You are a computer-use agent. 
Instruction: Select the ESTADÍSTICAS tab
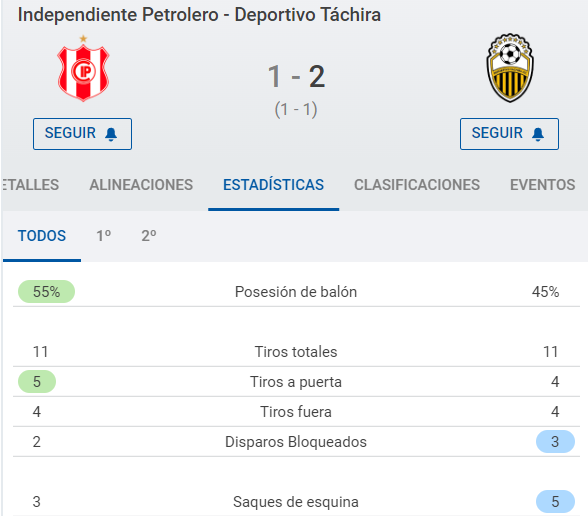click(273, 185)
